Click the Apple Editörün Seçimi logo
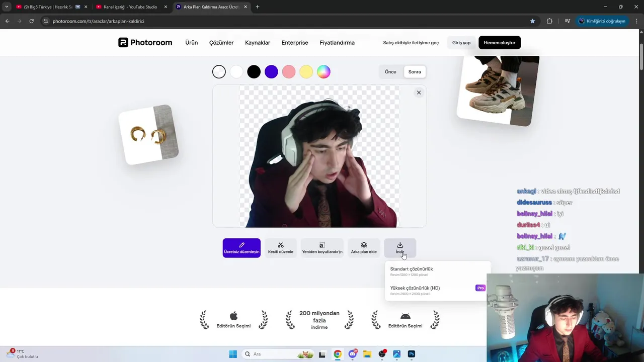Screen dimensions: 644x362 pyautogui.click(x=233, y=316)
